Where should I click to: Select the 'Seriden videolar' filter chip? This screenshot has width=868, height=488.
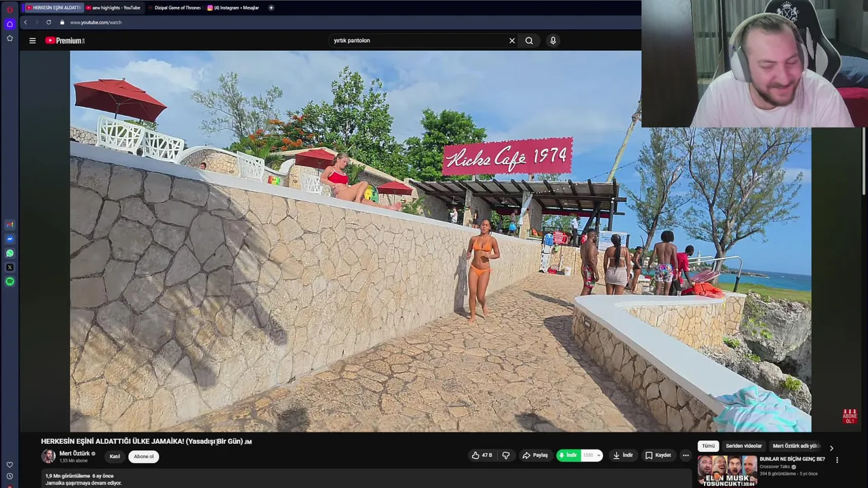(x=744, y=446)
